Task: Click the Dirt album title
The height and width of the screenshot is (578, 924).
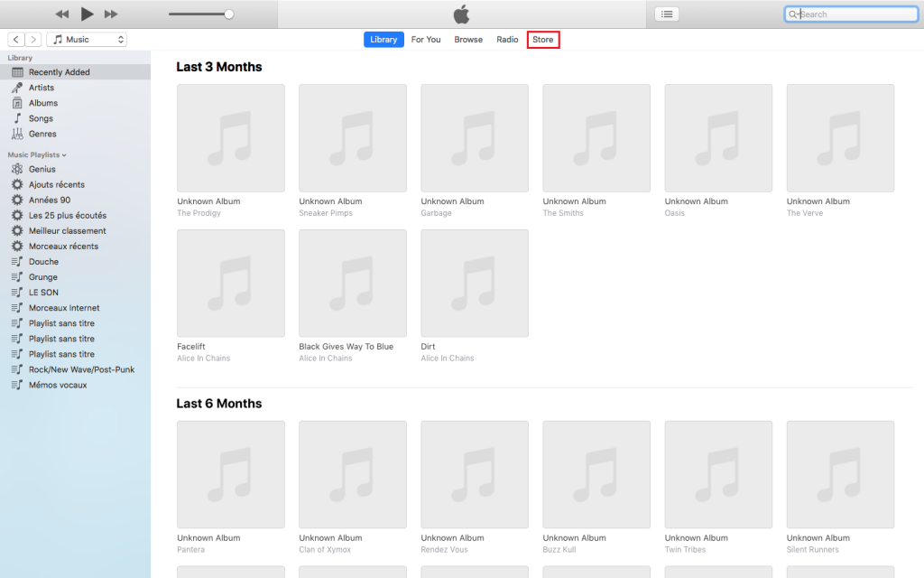Action: click(428, 347)
